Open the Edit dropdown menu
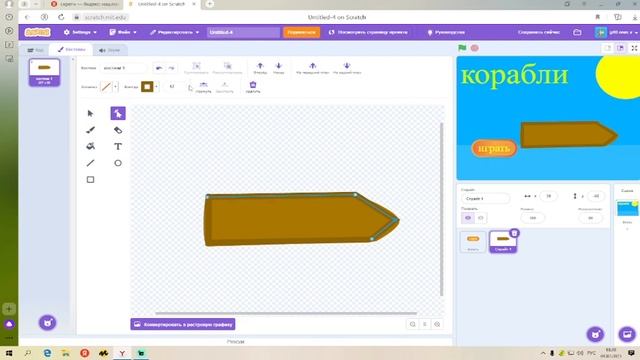Viewport: 640px width, 360px height. [174, 32]
